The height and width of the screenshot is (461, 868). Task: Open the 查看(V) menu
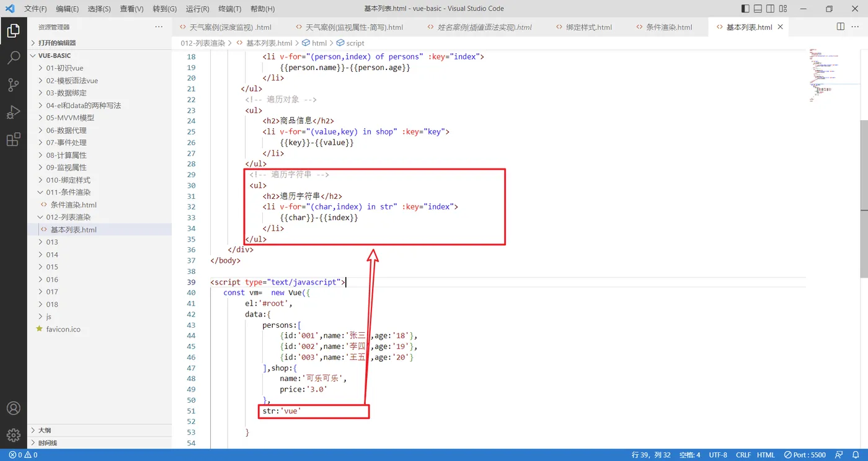pyautogui.click(x=131, y=9)
